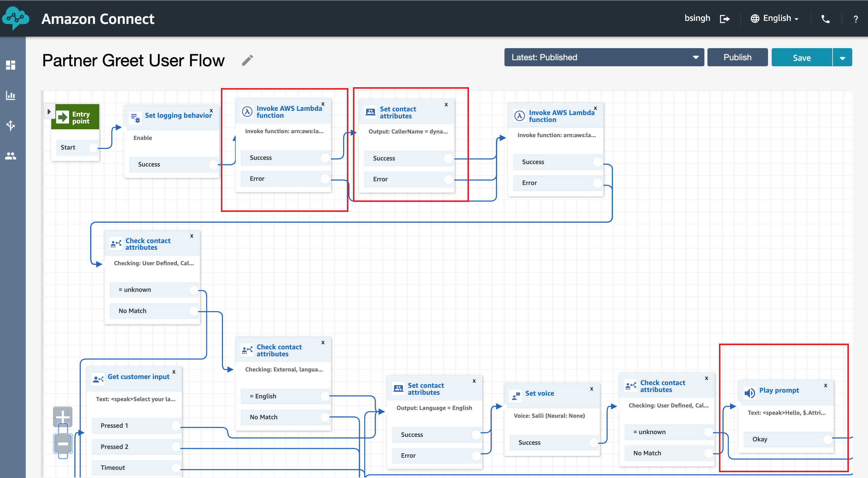This screenshot has height=478, width=868.
Task: Open the users icon in left sidebar
Action: pos(11,156)
